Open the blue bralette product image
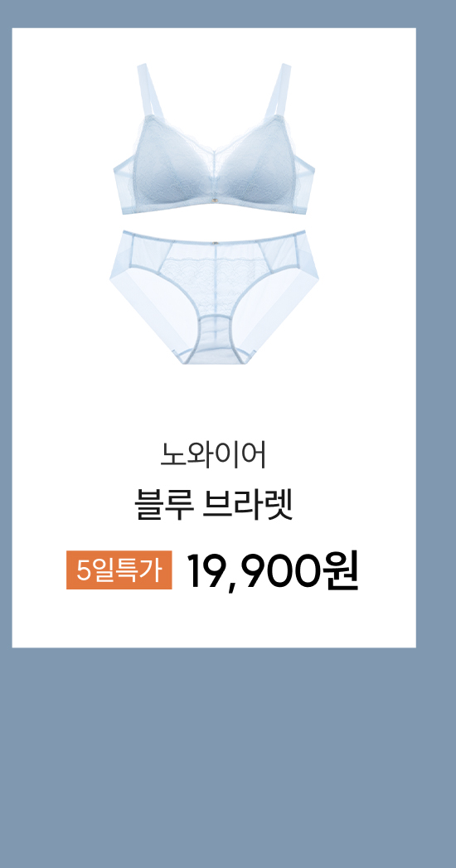The width and height of the screenshot is (456, 868). coord(214,138)
